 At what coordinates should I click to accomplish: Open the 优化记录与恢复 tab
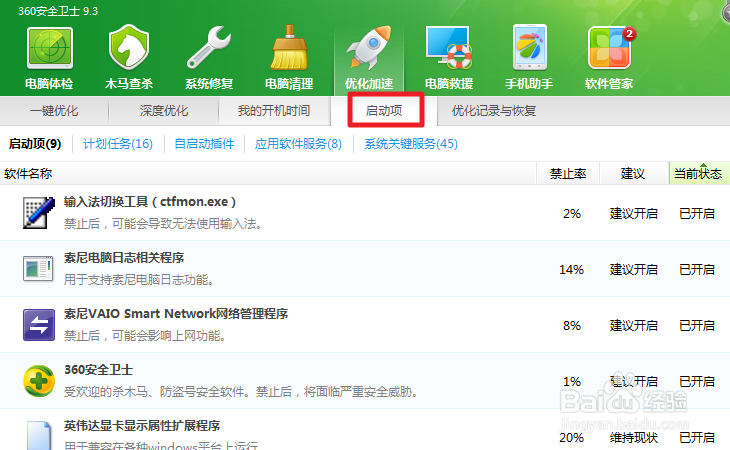pos(494,111)
